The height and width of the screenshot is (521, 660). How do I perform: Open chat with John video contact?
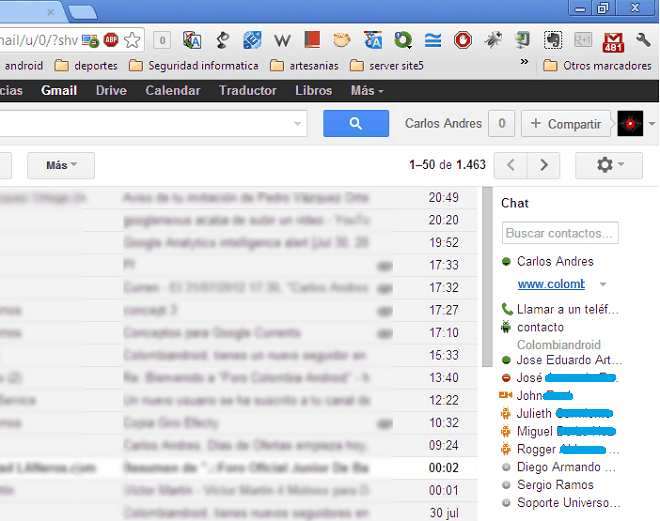(x=536, y=396)
